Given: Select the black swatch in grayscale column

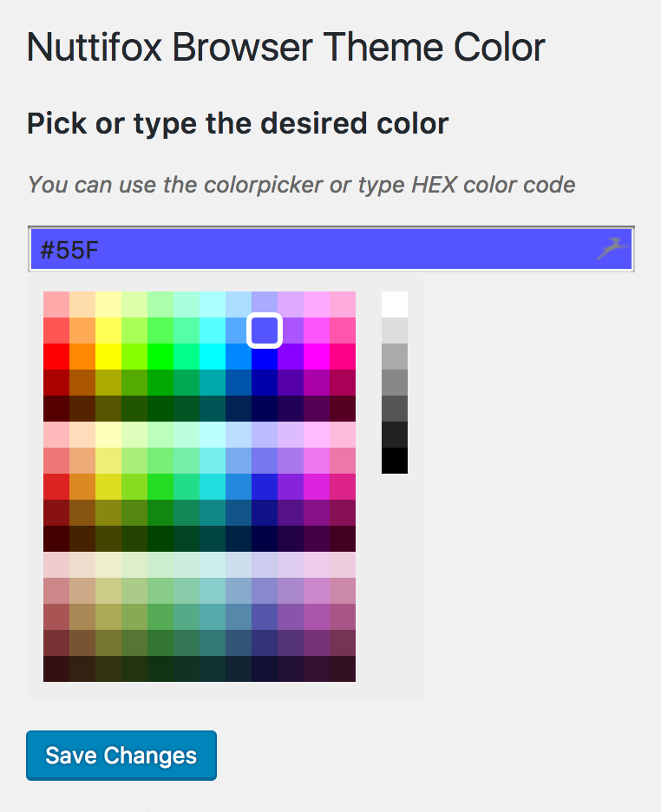Looking at the screenshot, I should (x=395, y=461).
